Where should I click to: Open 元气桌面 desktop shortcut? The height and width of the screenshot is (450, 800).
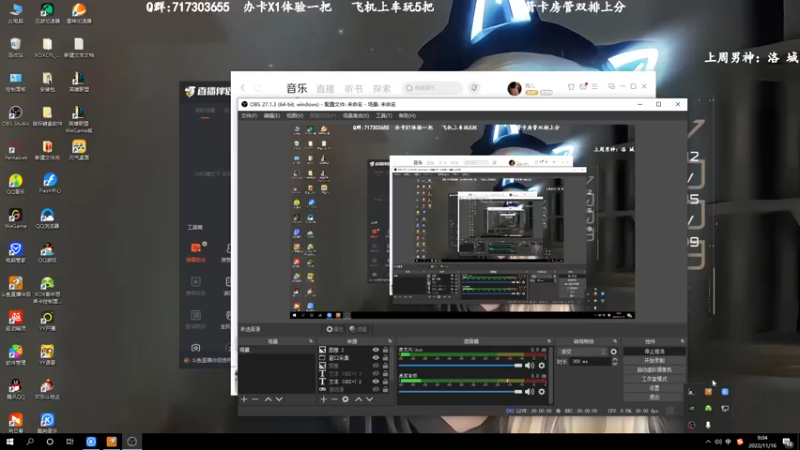coord(79,150)
